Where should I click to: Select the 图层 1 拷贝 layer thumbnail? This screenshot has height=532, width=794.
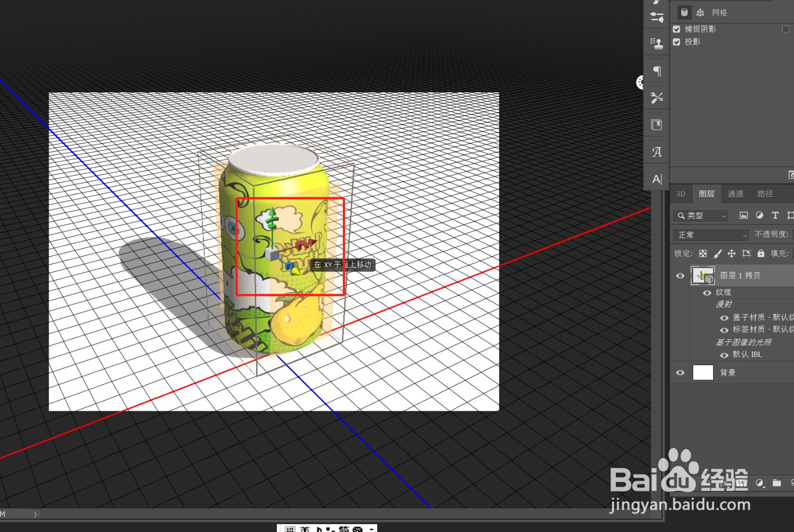[703, 275]
